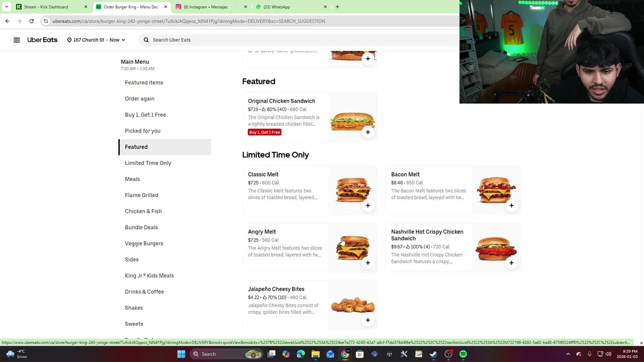Open Sides category
Screen dimensions: 644x362
point(132,259)
